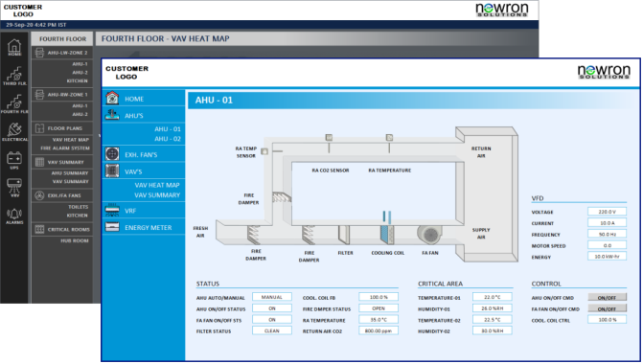643x364 pixels.
Task: Click the Exh. Fan's icon in blue menu
Action: pyautogui.click(x=112, y=154)
